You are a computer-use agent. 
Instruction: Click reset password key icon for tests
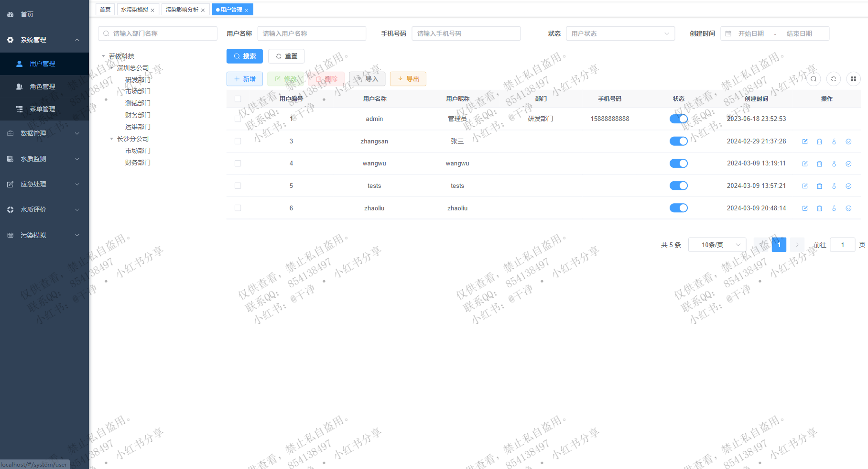click(834, 186)
